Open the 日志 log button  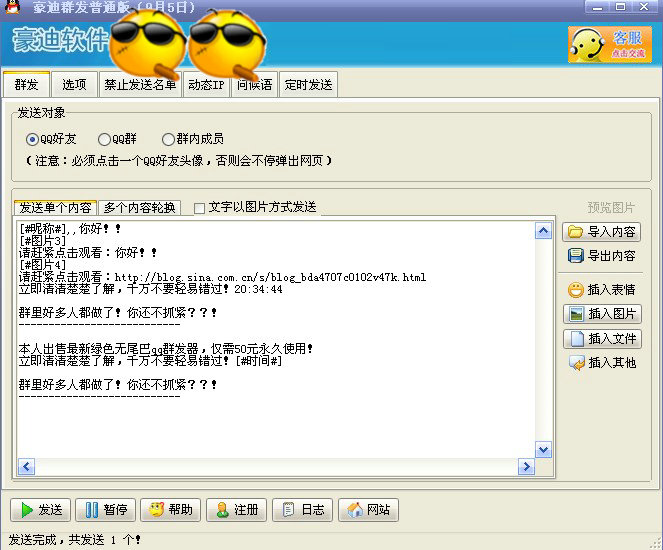click(302, 510)
